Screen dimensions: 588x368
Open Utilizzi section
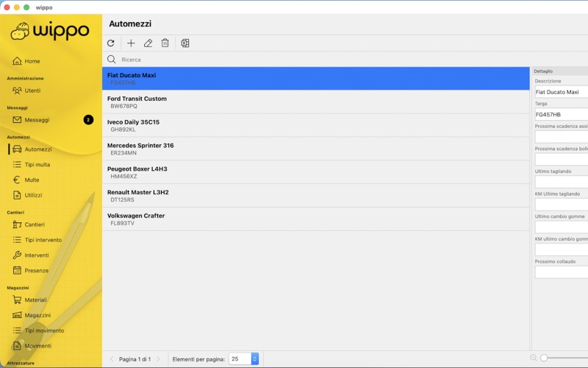[33, 195]
